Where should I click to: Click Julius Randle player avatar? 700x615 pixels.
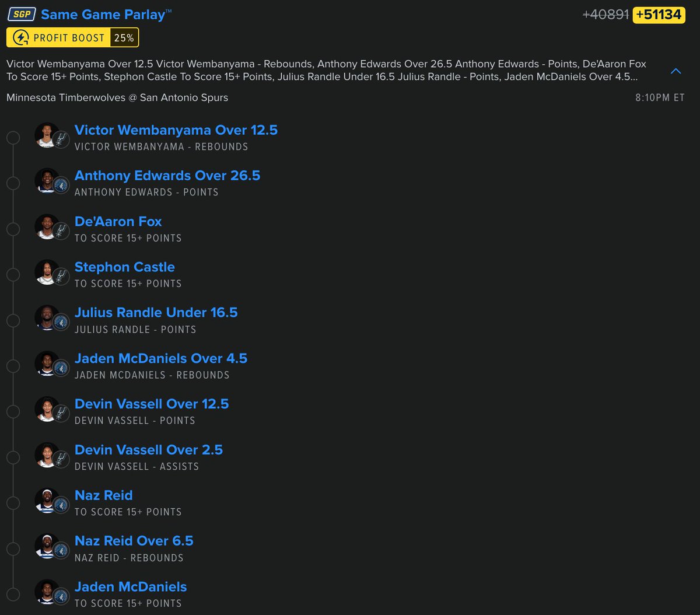click(47, 317)
